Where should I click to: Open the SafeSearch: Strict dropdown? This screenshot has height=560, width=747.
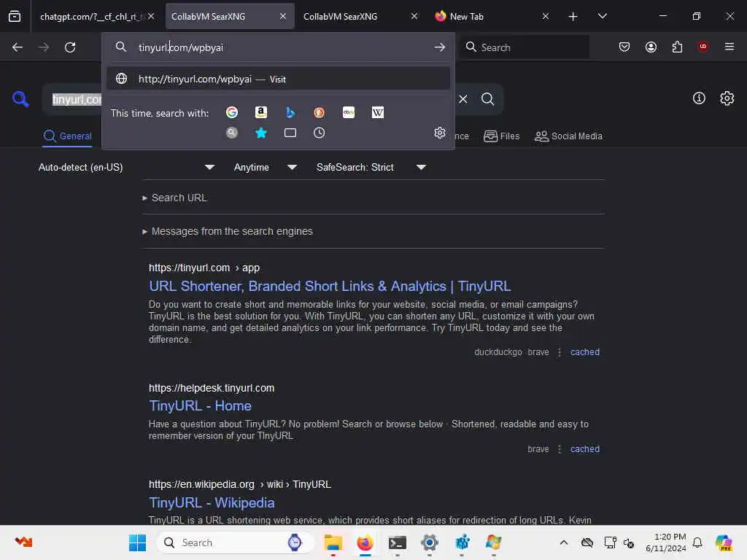[371, 167]
